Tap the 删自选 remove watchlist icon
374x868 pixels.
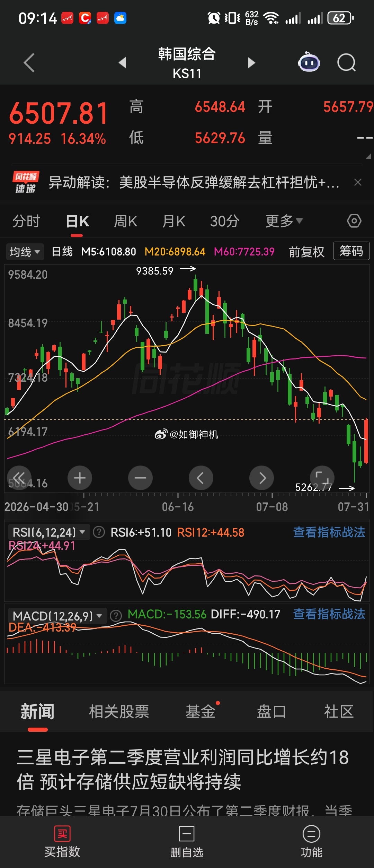click(187, 834)
